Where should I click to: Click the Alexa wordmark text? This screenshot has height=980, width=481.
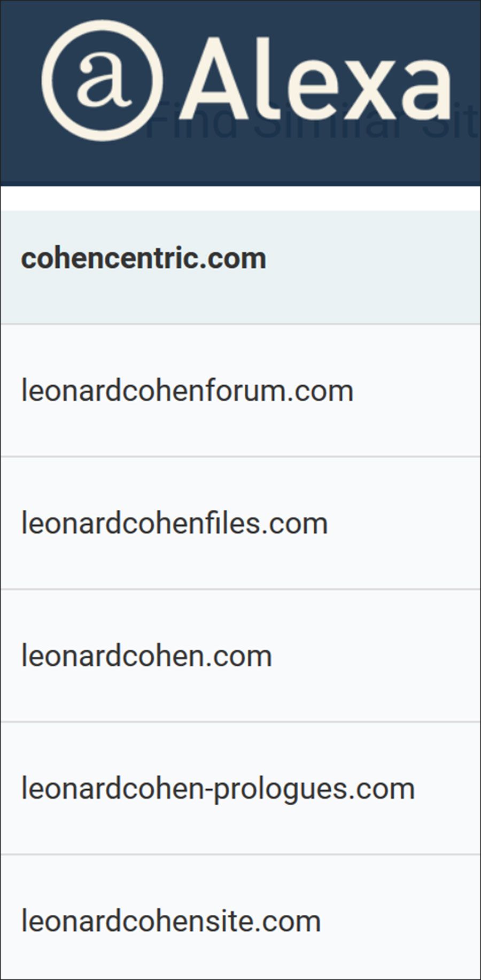tap(315, 79)
